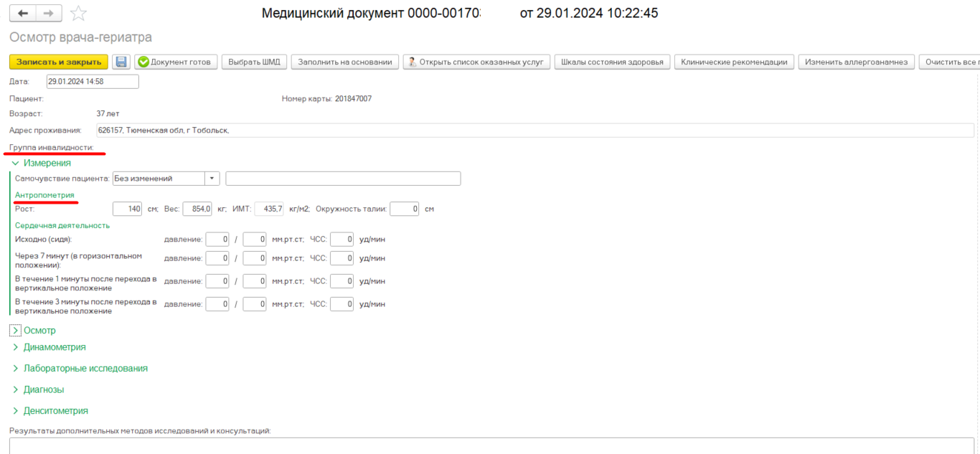Open the 'Самочувствие пациента' dropdown

point(212,179)
